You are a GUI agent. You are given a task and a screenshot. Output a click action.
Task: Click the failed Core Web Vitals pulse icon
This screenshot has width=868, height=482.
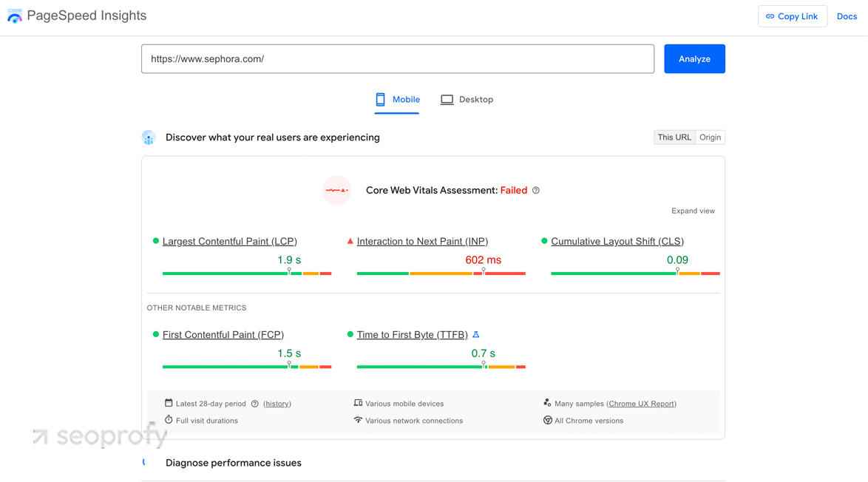[336, 191]
